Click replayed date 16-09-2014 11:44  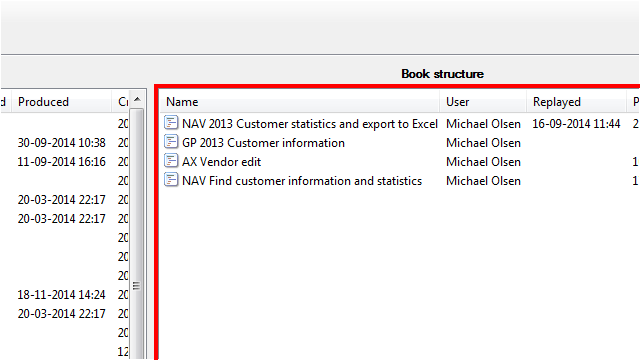pos(576,124)
